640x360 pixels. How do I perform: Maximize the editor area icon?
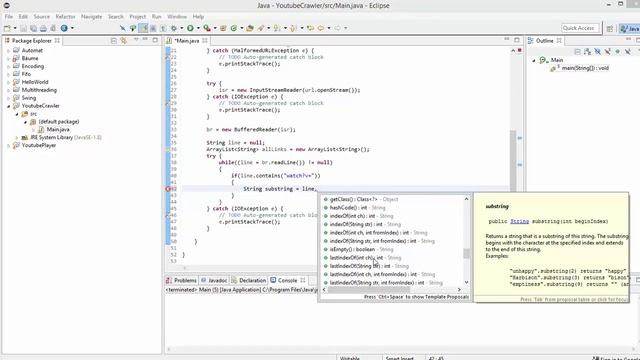pyautogui.click(x=517, y=40)
